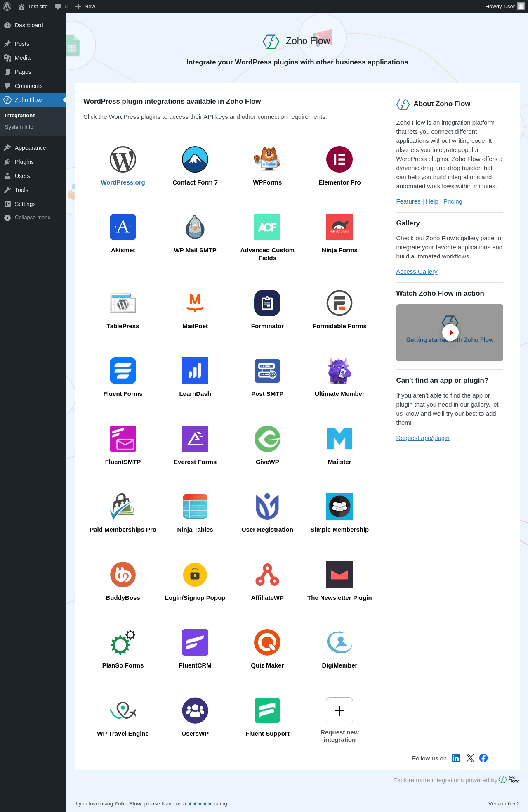Follow the Access Gallery link
528x812 pixels.
[417, 272]
